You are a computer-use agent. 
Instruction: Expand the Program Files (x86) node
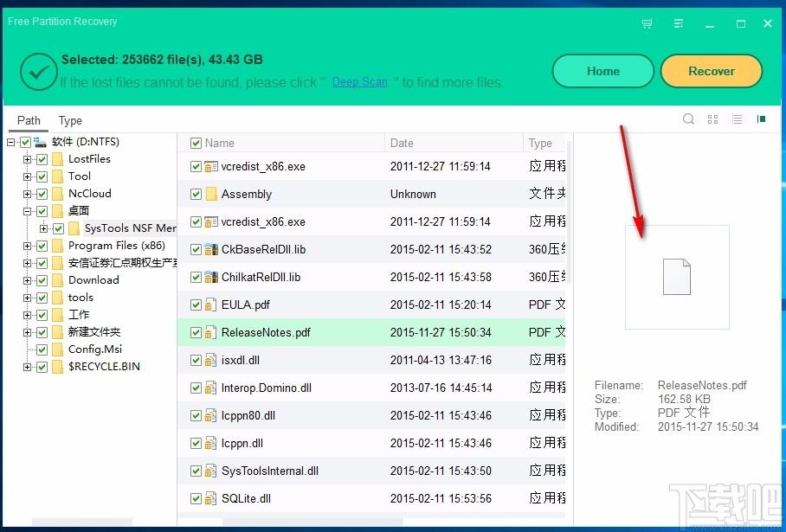(27, 246)
